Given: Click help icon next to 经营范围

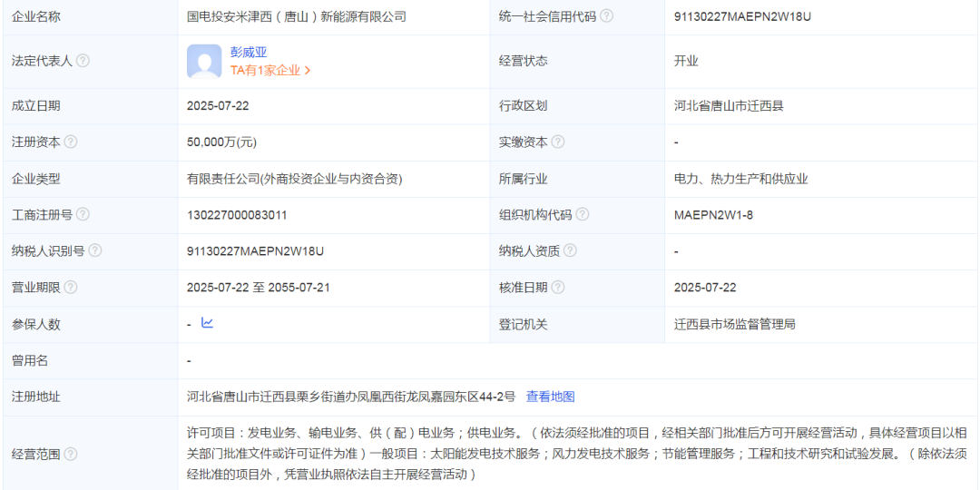Looking at the screenshot, I should click(x=71, y=454).
